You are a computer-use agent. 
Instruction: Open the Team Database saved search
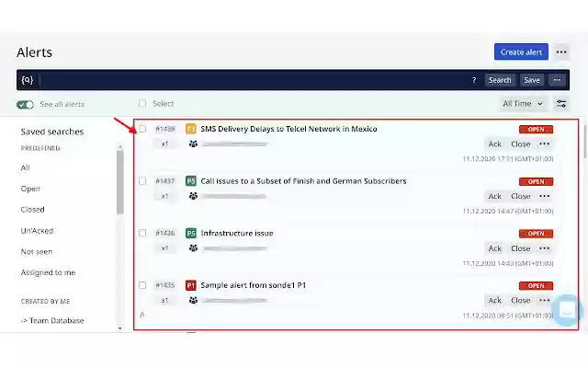(x=52, y=321)
